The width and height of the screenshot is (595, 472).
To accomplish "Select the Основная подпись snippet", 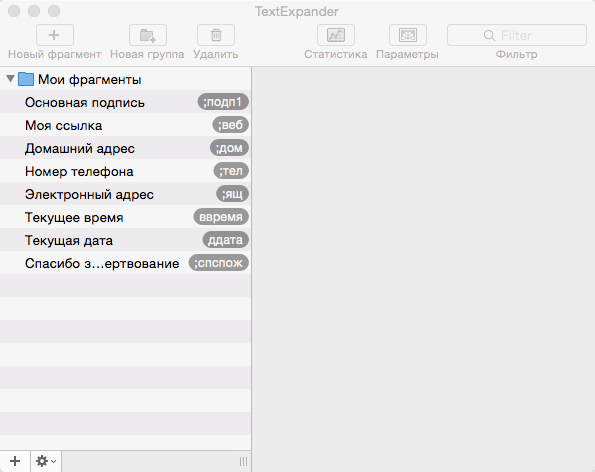I will point(125,102).
